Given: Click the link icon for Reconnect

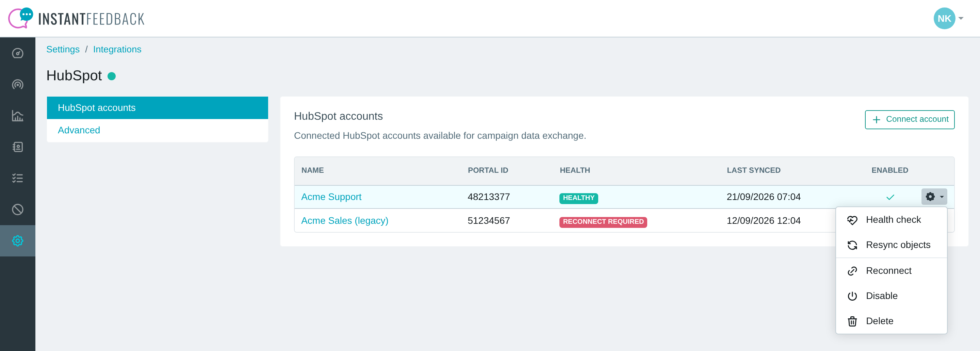Looking at the screenshot, I should 852,271.
